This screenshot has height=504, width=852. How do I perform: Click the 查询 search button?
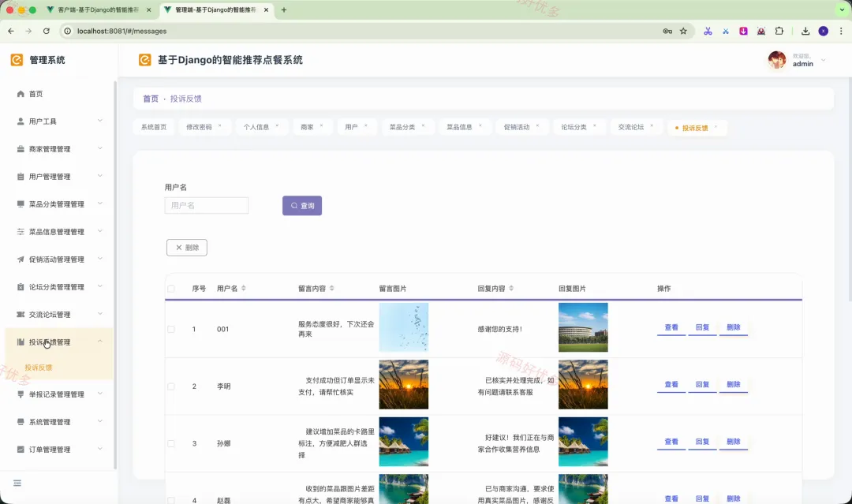click(302, 206)
